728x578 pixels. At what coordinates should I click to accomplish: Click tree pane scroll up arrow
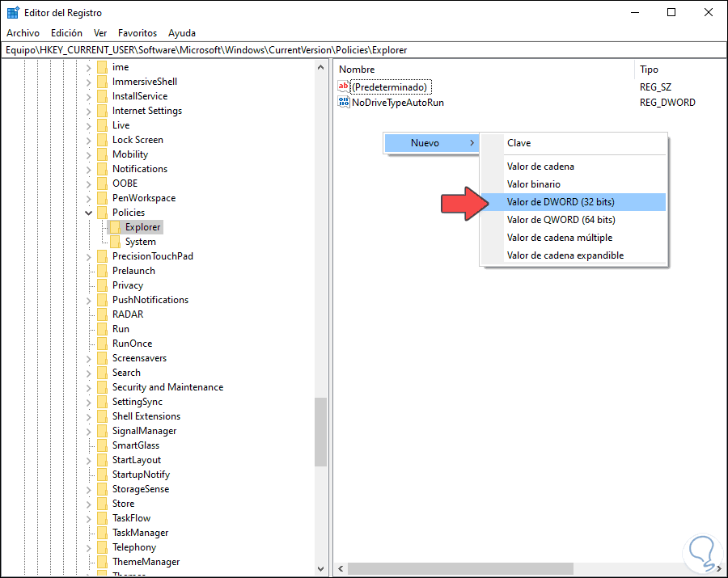pos(320,67)
